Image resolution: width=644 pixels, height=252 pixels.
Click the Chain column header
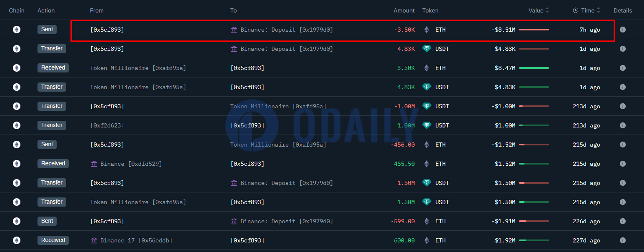pyautogui.click(x=17, y=10)
